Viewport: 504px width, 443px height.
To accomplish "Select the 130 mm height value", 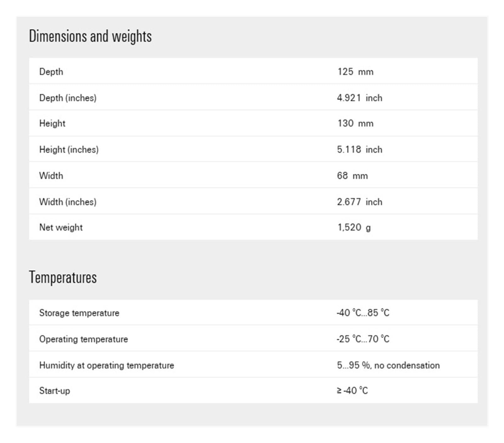I will 355,123.
